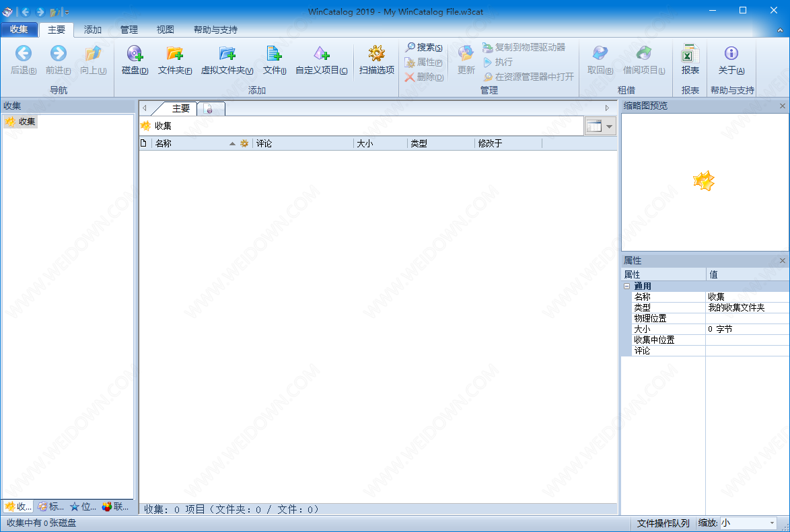
Task: Open the view mode dropdown arrow
Action: coord(609,126)
